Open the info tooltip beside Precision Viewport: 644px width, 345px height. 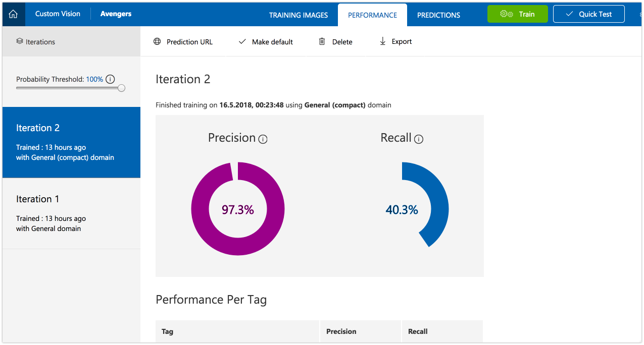click(263, 139)
